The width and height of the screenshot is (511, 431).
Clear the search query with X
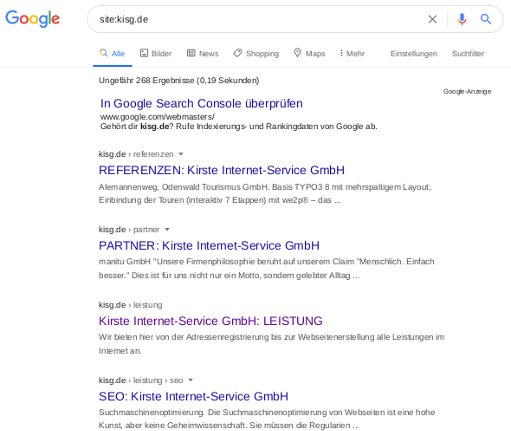click(432, 19)
